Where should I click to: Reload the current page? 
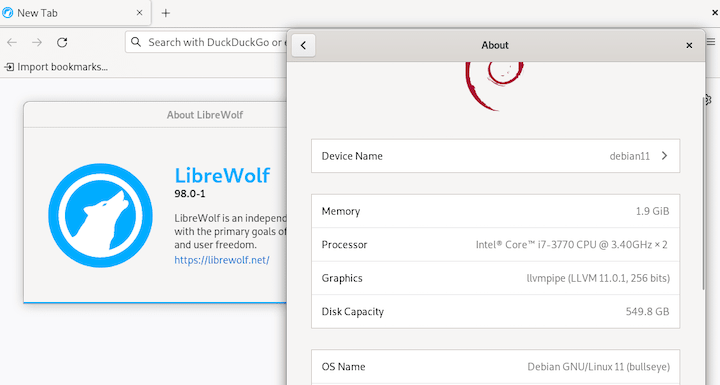pos(62,42)
